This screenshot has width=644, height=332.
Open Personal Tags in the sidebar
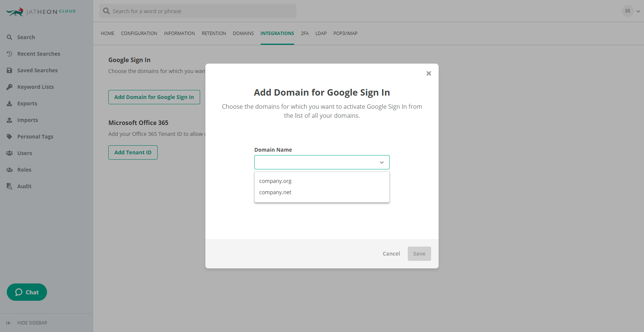point(35,137)
